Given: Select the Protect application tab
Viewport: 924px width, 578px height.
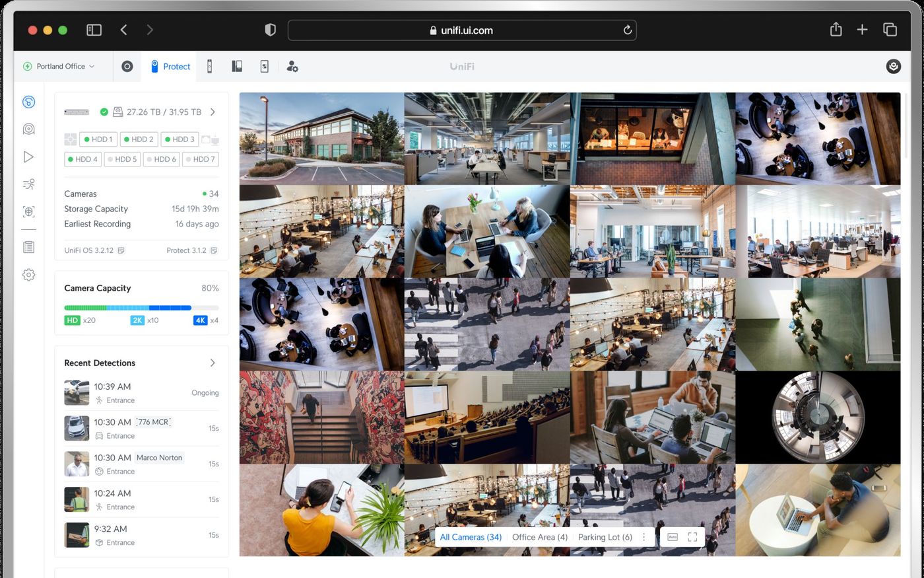Looking at the screenshot, I should 169,67.
